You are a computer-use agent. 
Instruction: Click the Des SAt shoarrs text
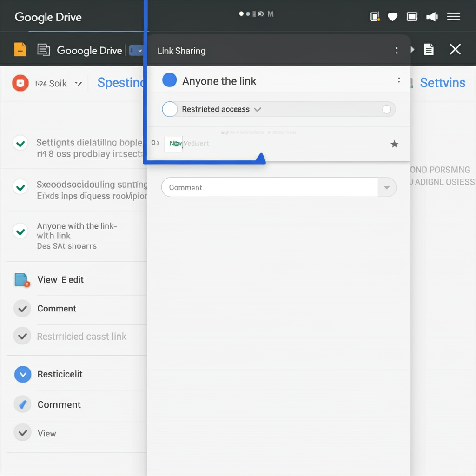click(67, 246)
